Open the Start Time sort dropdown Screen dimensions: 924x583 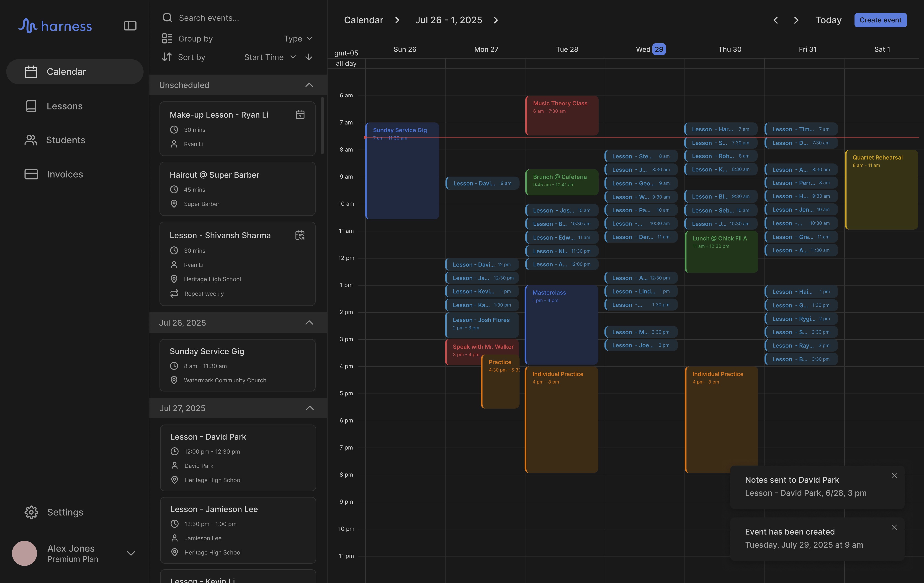point(270,57)
